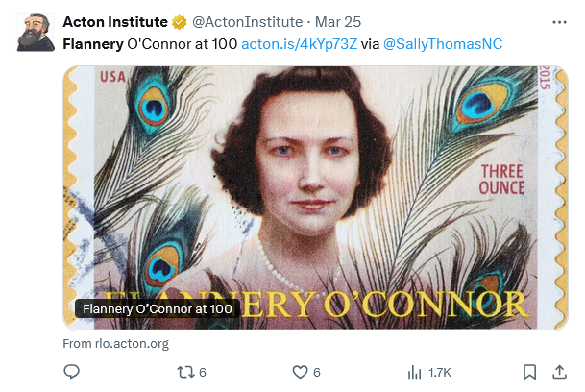The width and height of the screenshot is (585, 392).
Task: Open the three-dot More options menu
Action: (x=560, y=22)
